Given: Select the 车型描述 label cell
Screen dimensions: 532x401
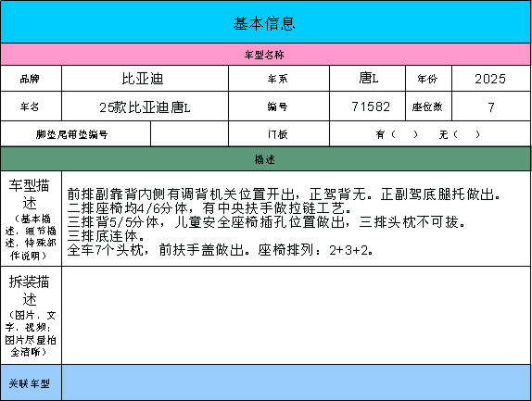Looking at the screenshot, I should 31,219.
